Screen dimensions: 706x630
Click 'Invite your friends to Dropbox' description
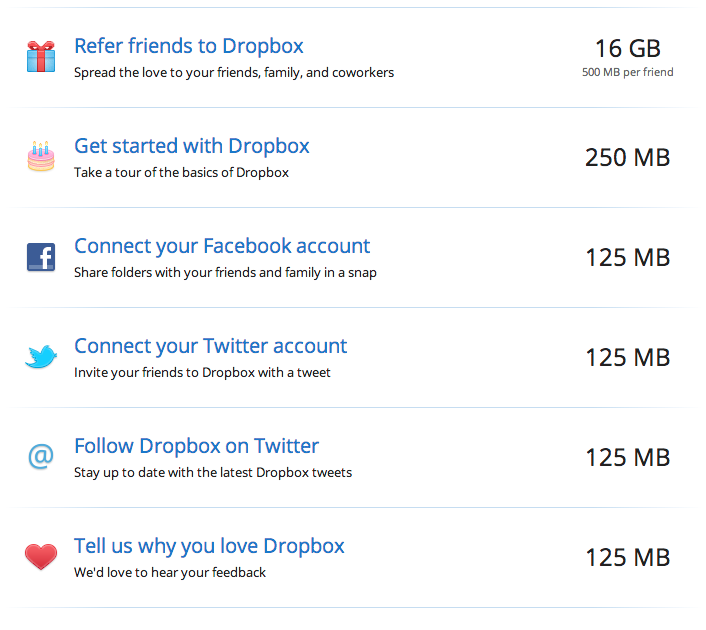(202, 372)
